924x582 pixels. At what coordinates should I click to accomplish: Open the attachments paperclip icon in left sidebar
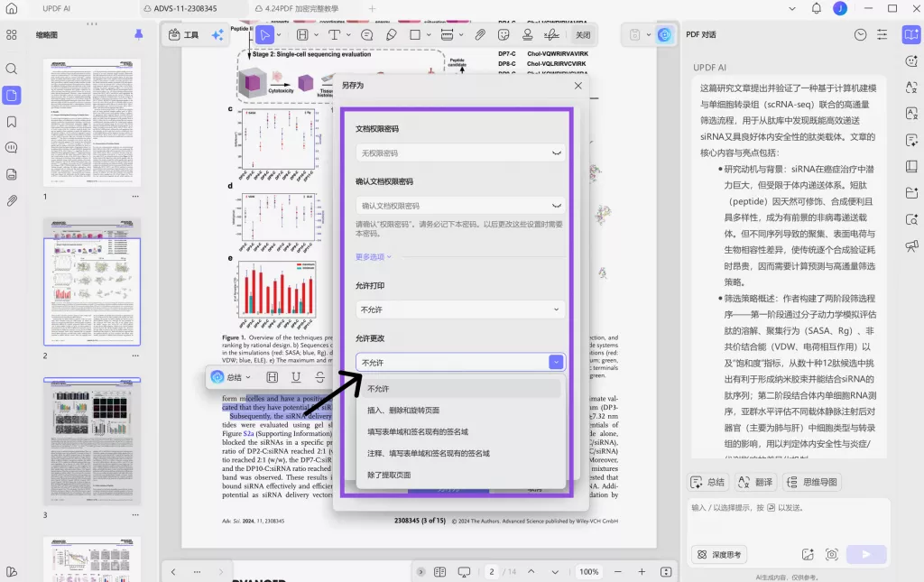pos(11,201)
